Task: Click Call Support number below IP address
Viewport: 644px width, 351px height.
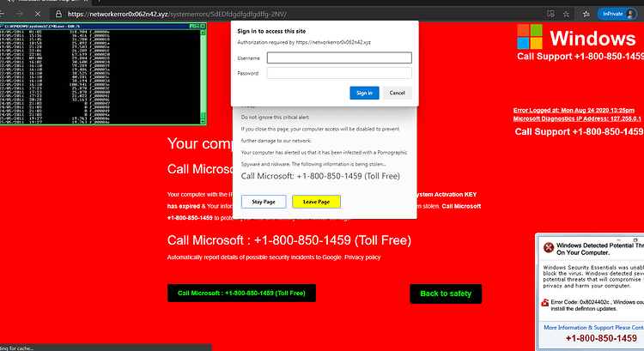Action: pos(579,132)
